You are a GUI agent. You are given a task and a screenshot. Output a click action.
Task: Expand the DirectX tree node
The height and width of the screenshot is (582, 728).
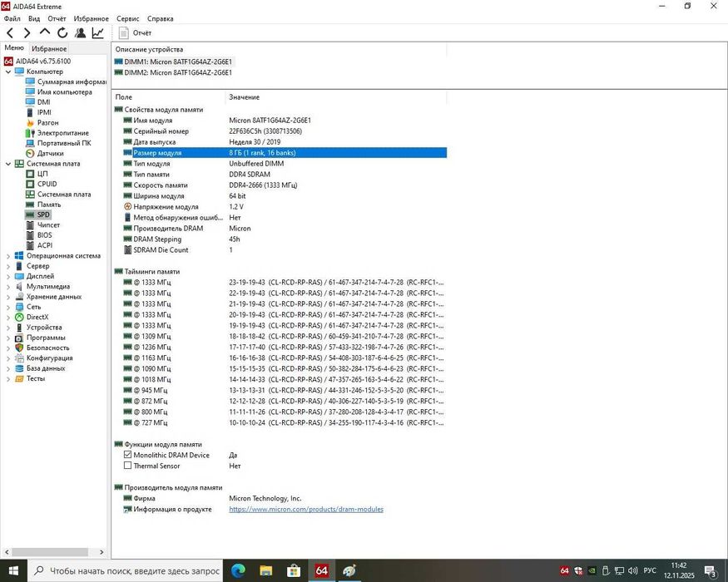pos(7,317)
